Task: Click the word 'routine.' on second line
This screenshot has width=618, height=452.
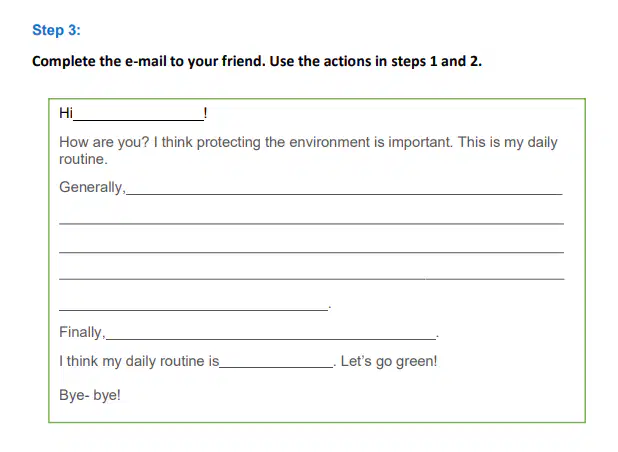Action: tap(83, 159)
